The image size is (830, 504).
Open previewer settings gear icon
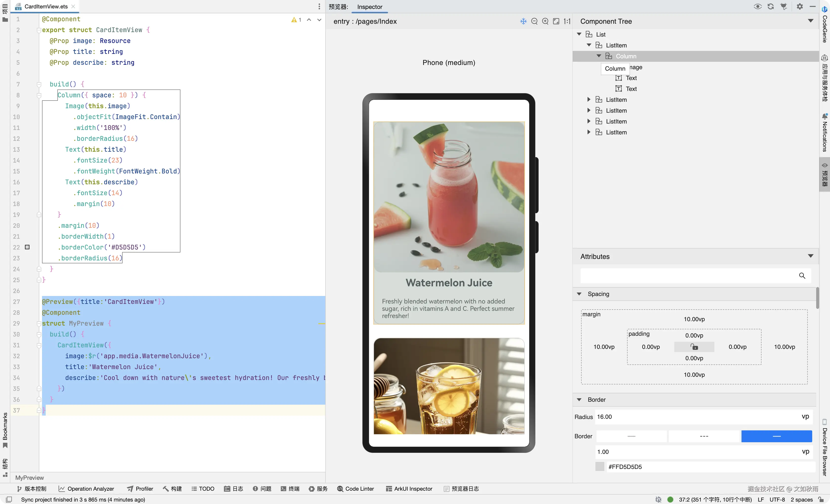[800, 6]
